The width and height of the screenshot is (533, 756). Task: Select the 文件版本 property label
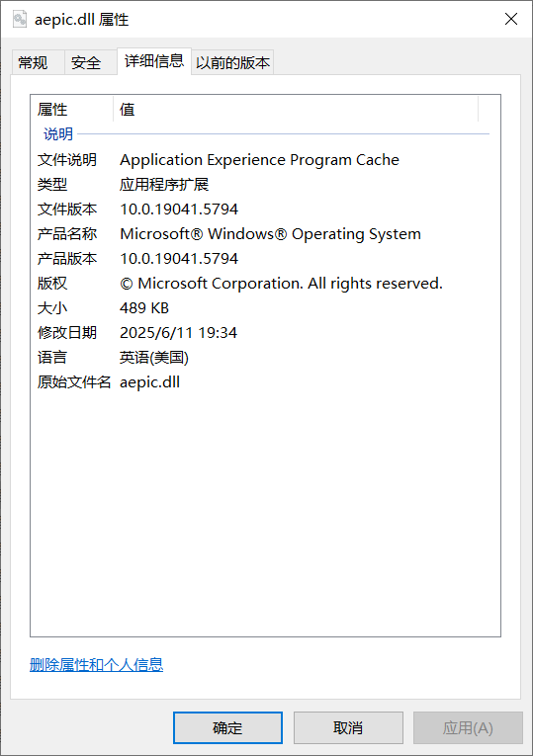point(67,210)
